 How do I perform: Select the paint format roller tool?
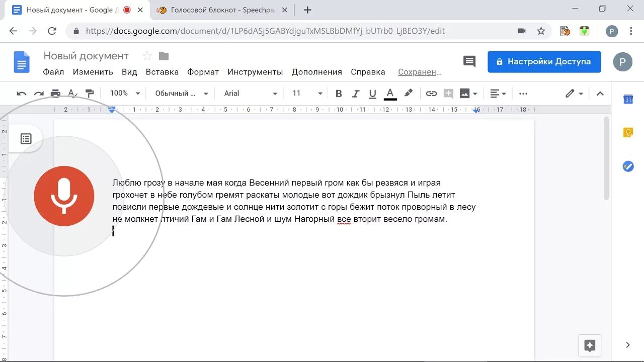pos(90,94)
